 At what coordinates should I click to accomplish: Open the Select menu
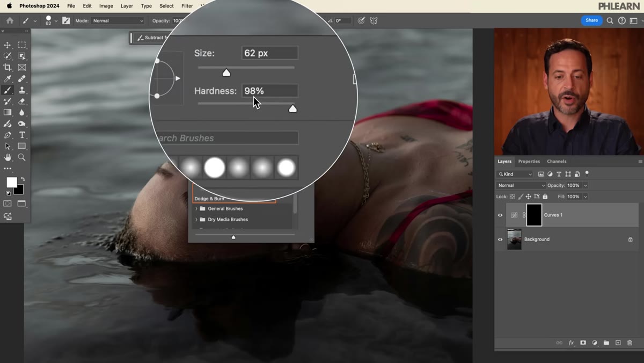coord(166,6)
